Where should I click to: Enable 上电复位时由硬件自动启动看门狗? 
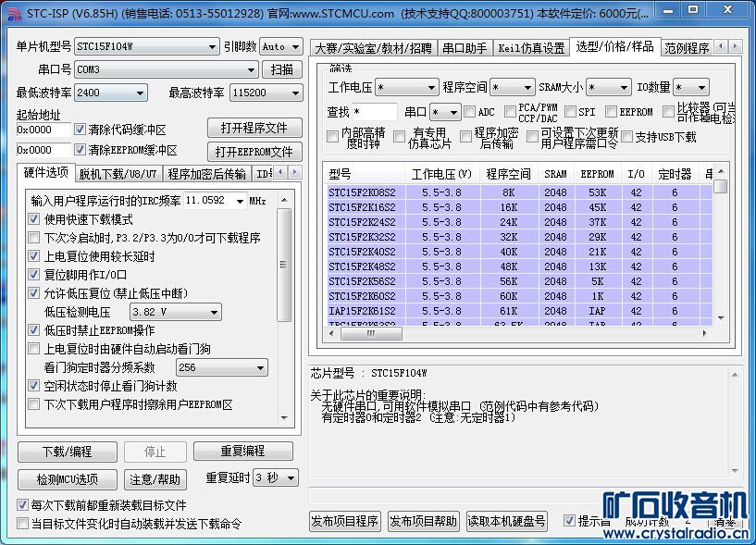(33, 349)
